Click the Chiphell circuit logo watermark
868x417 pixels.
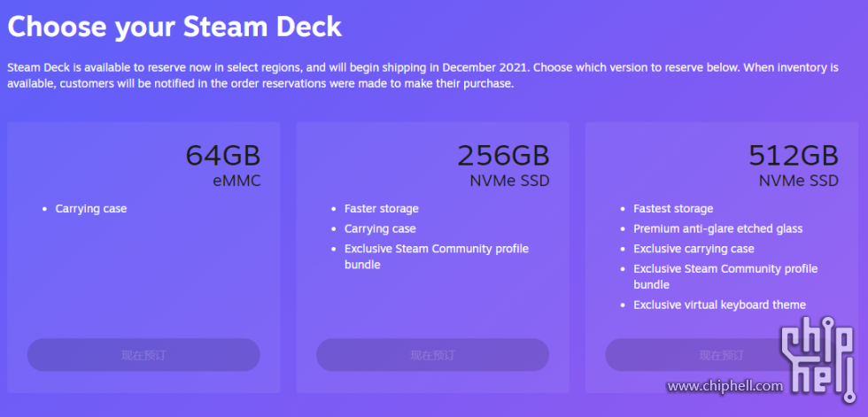(818, 359)
